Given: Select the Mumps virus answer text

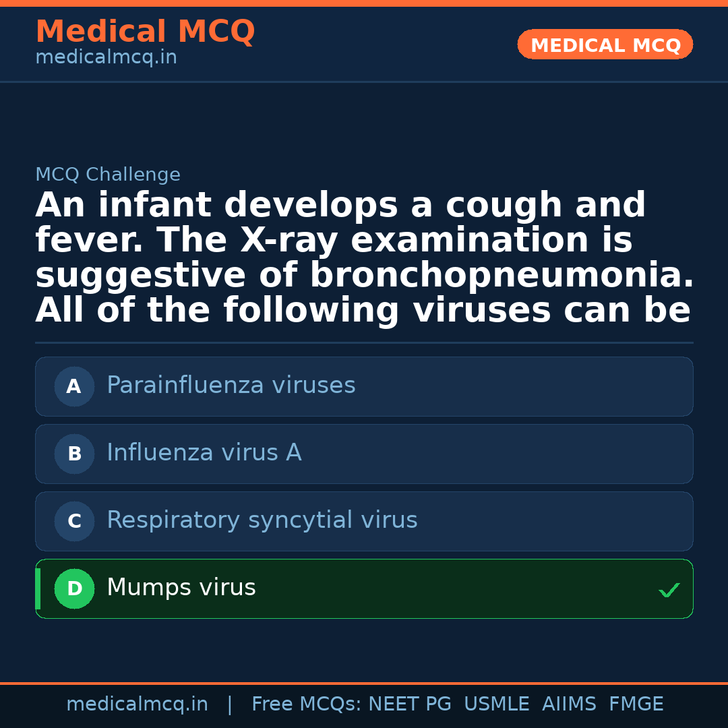Looking at the screenshot, I should pos(181,588).
